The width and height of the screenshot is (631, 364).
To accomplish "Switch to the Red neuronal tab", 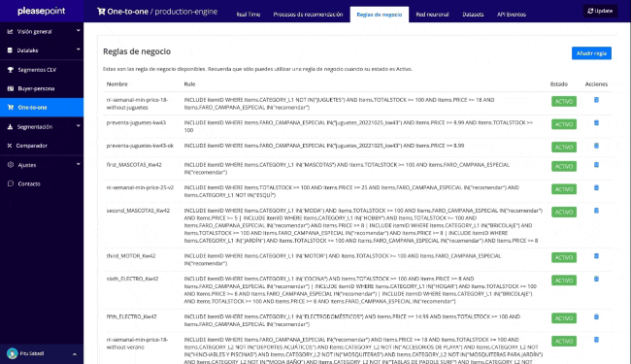I will (432, 15).
